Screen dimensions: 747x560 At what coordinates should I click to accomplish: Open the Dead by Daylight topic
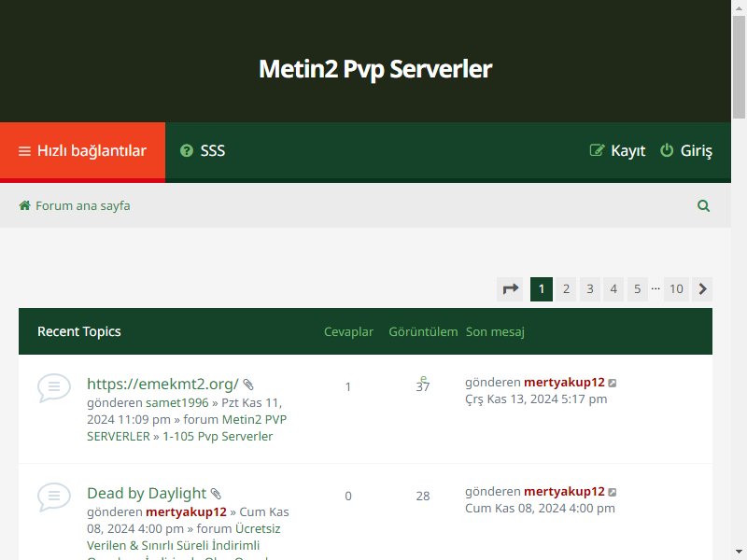tap(147, 494)
